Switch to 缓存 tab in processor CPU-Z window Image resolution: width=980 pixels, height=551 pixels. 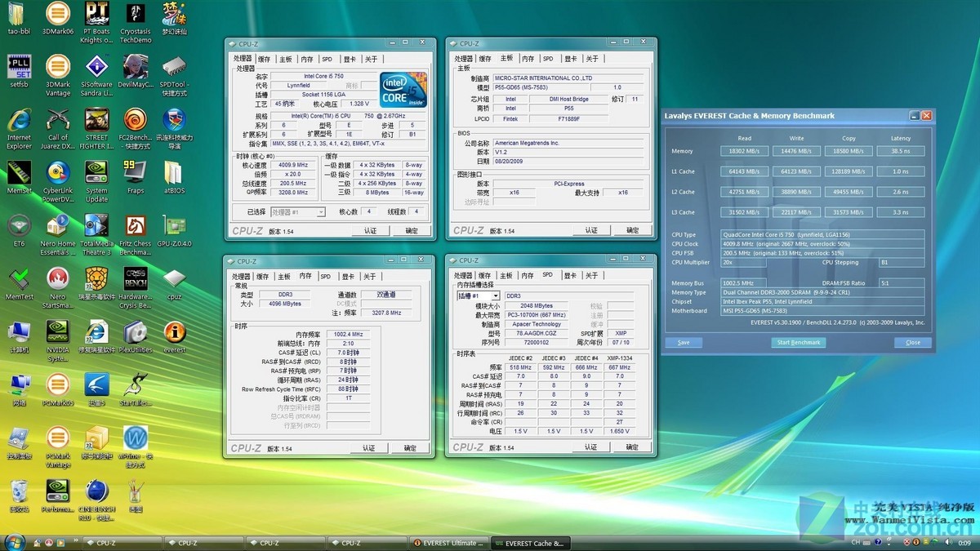(264, 59)
